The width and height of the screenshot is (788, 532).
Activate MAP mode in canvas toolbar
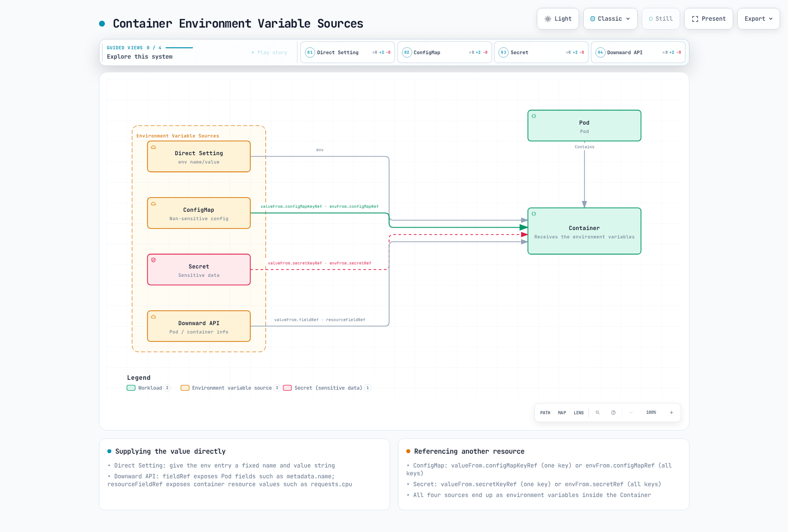(562, 413)
